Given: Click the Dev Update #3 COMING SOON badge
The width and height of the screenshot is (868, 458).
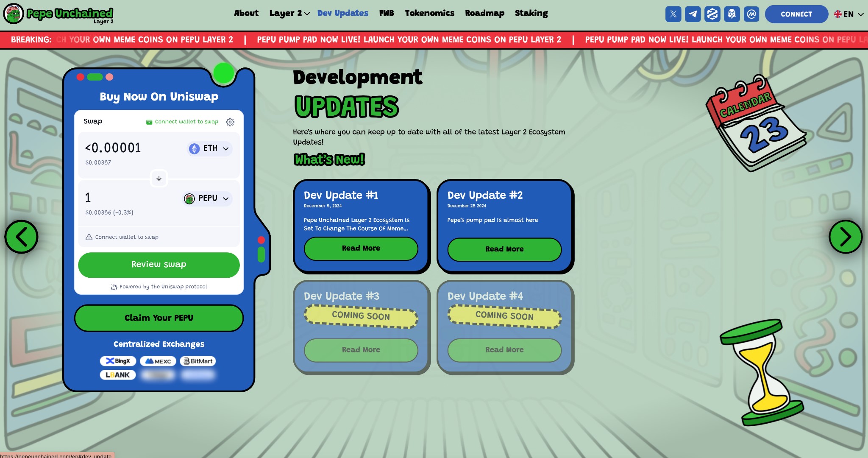Looking at the screenshot, I should tap(361, 316).
